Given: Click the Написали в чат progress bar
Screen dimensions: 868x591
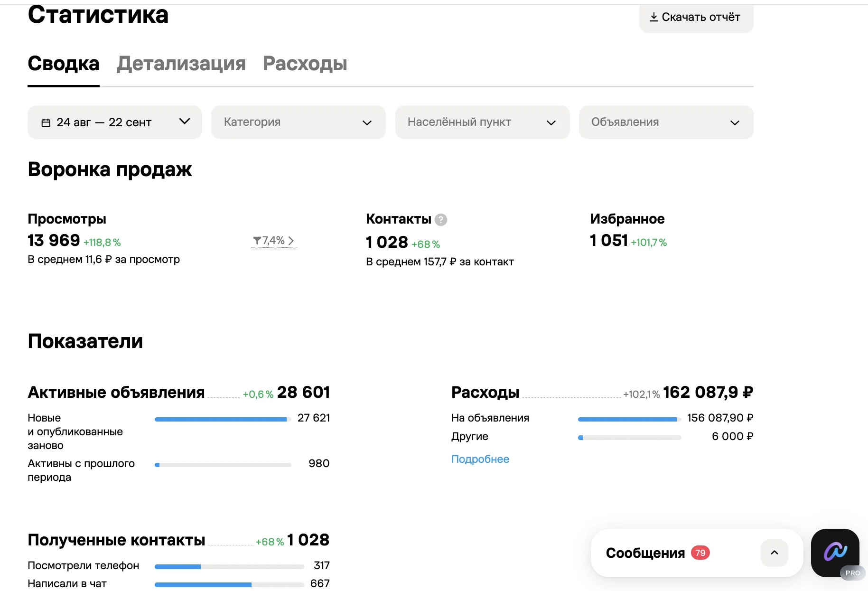Looking at the screenshot, I should click(229, 585).
